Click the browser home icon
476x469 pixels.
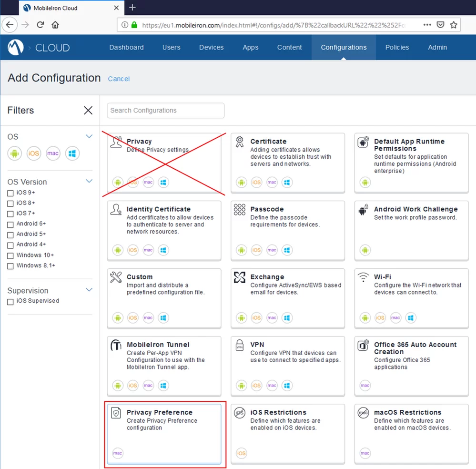click(x=55, y=25)
